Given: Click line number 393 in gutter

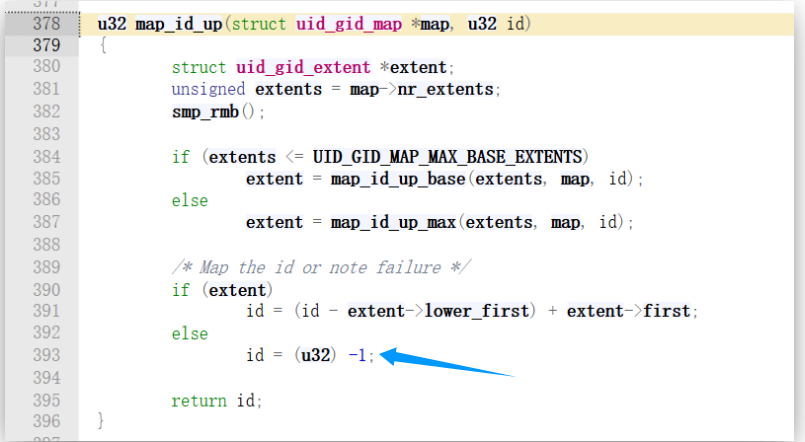Looking at the screenshot, I should (x=47, y=355).
